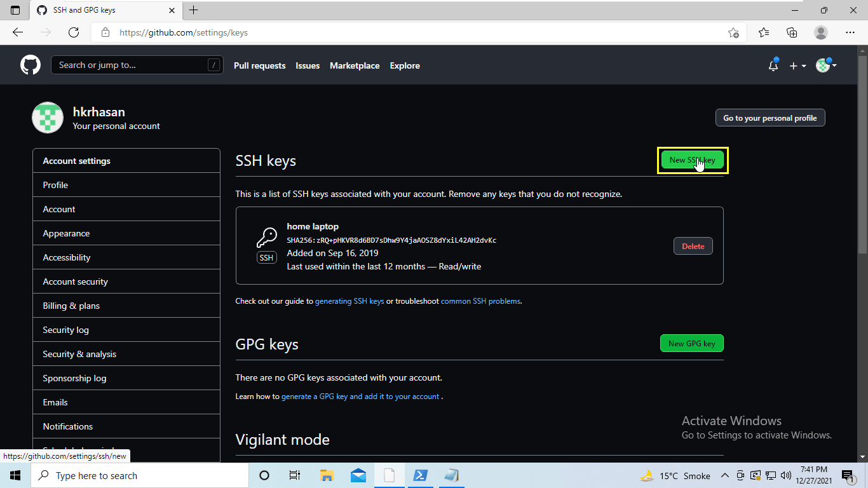Open the common SSH problems link
This screenshot has width=868, height=488.
(480, 301)
